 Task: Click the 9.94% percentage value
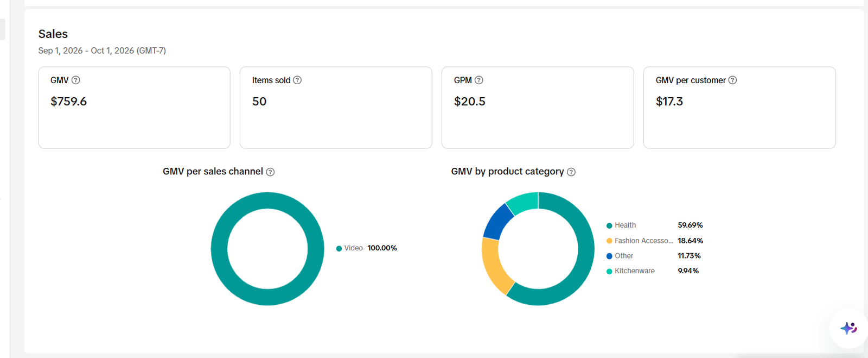point(688,271)
